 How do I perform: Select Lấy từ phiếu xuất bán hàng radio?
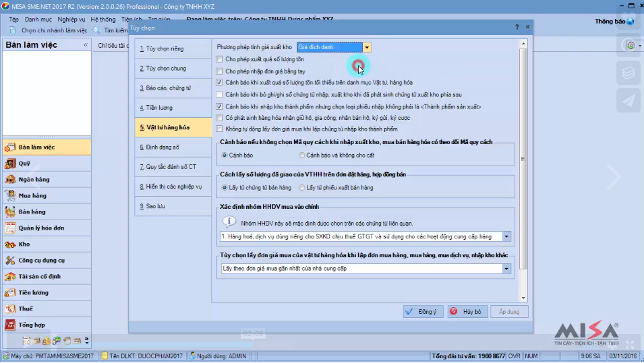click(302, 188)
